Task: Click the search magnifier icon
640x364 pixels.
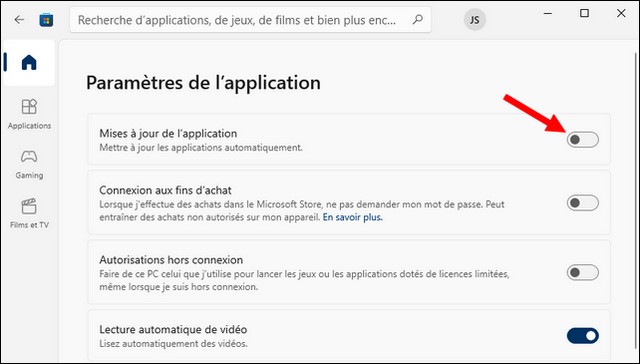Action: [417, 19]
